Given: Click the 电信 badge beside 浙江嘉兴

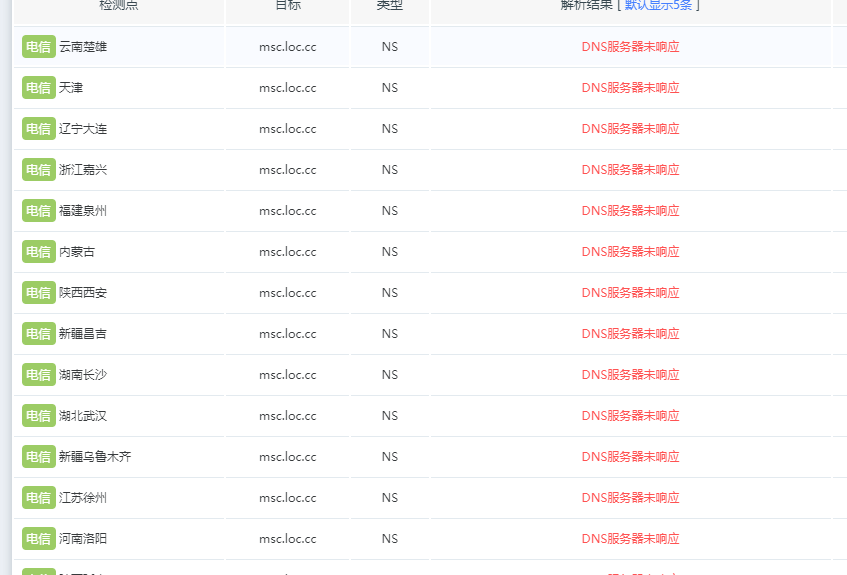Looking at the screenshot, I should pyautogui.click(x=39, y=170).
